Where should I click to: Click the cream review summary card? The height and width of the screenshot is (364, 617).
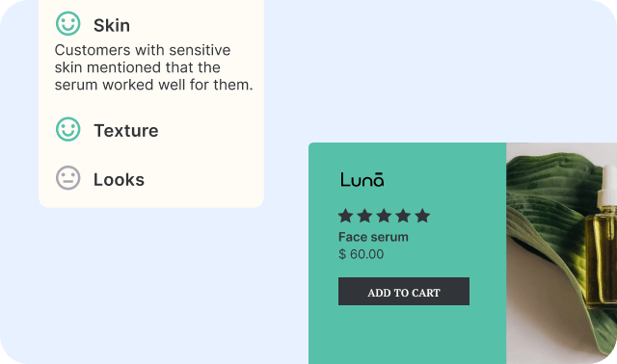click(151, 104)
